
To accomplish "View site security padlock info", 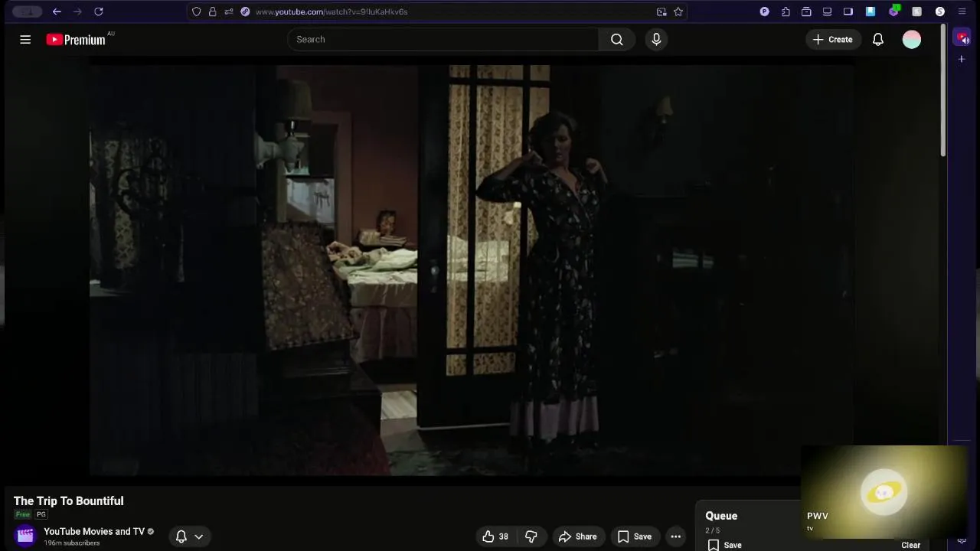I will pos(213,11).
